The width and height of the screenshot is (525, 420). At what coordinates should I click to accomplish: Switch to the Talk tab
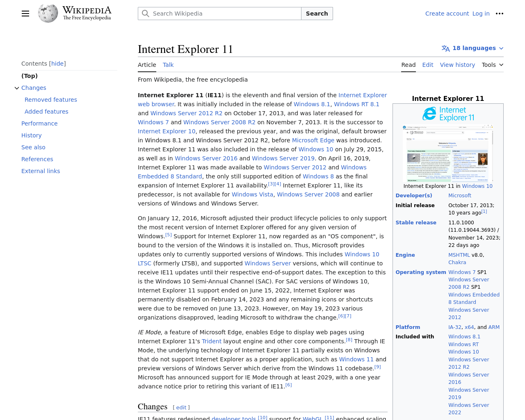pyautogui.click(x=168, y=65)
